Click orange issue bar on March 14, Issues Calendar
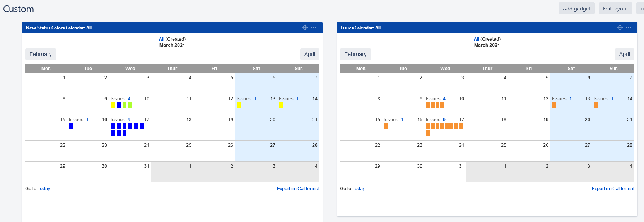 pyautogui.click(x=596, y=105)
